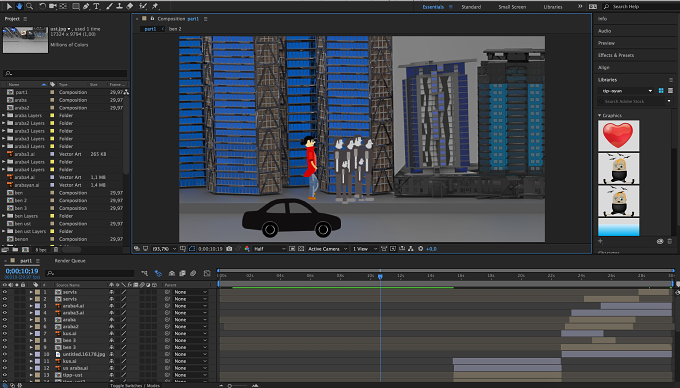The image size is (680, 388).
Task: Click Toggle Switches / Modes button
Action: [135, 385]
